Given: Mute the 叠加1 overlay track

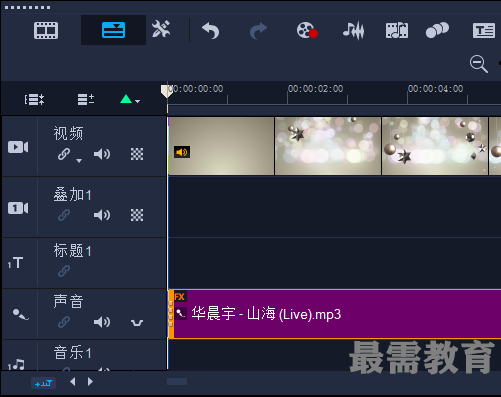Looking at the screenshot, I should 102,215.
